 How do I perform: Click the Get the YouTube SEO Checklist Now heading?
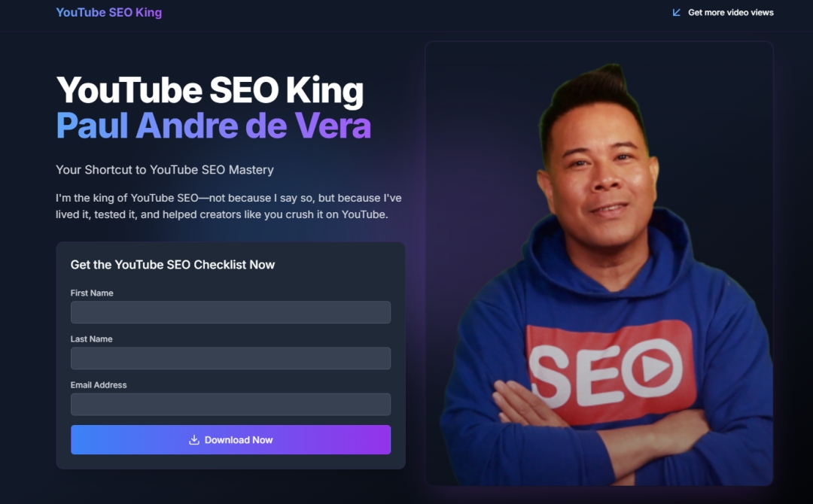click(x=172, y=265)
